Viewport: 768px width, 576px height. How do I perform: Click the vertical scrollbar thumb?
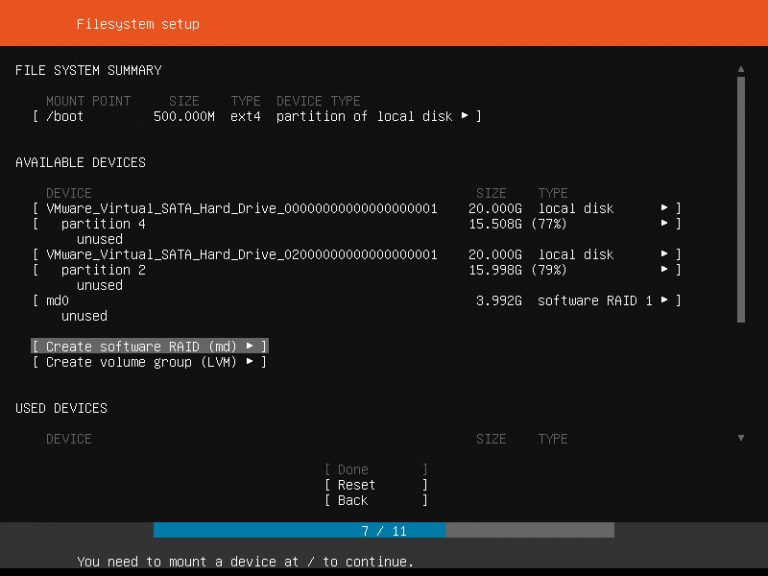click(x=741, y=199)
